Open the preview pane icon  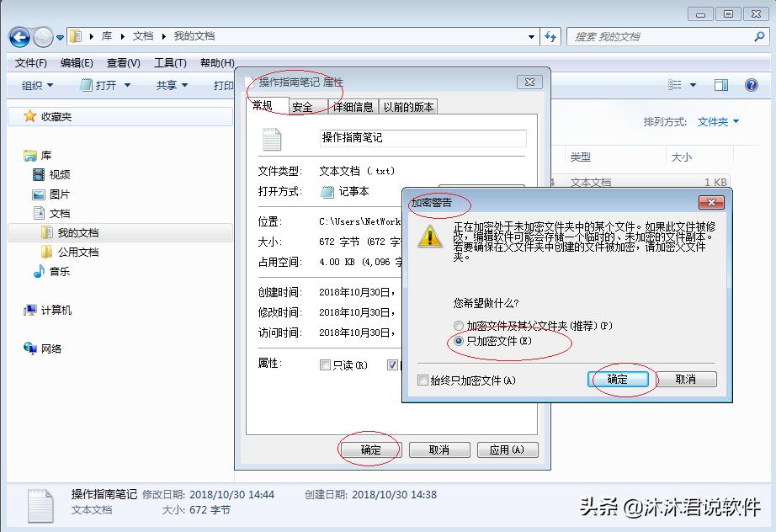pyautogui.click(x=720, y=84)
